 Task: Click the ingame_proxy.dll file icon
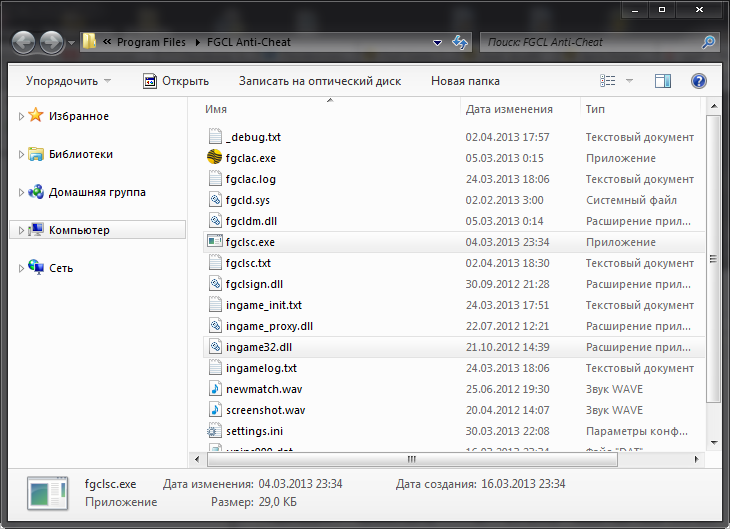pyautogui.click(x=215, y=326)
